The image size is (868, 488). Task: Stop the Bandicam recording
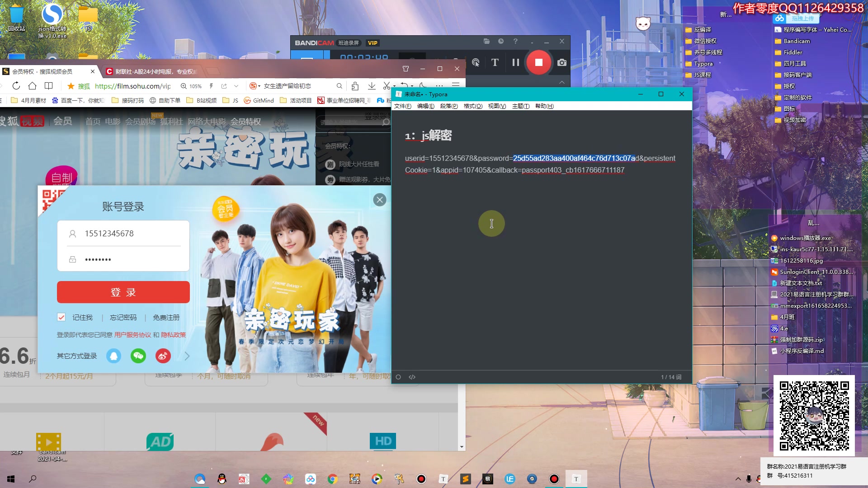point(538,62)
